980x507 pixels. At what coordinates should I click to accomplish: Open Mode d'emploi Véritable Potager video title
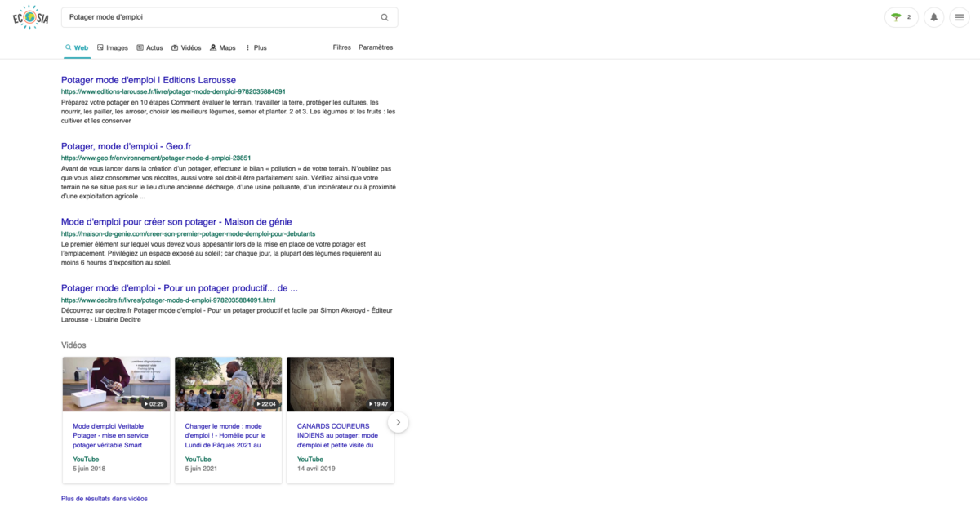point(109,435)
